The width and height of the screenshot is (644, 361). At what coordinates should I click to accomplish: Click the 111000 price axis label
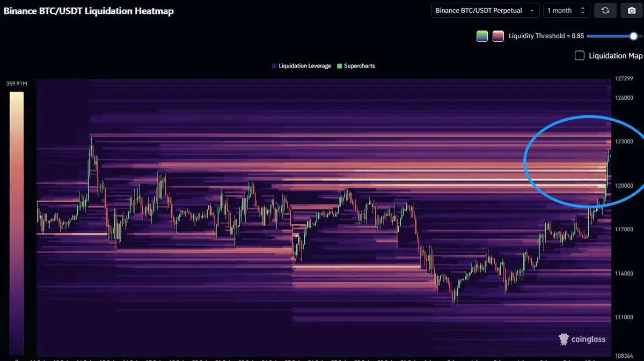pos(624,318)
